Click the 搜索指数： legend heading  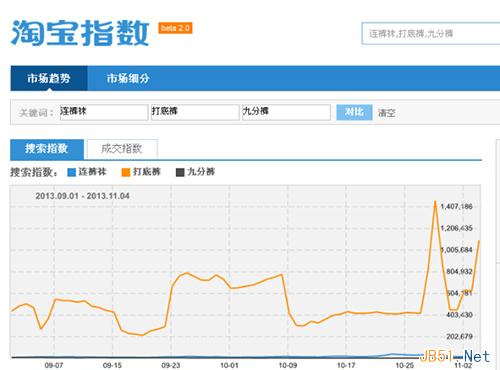click(34, 172)
